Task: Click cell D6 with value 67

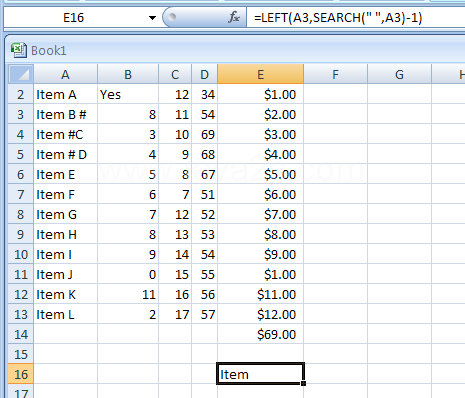Action: click(204, 174)
